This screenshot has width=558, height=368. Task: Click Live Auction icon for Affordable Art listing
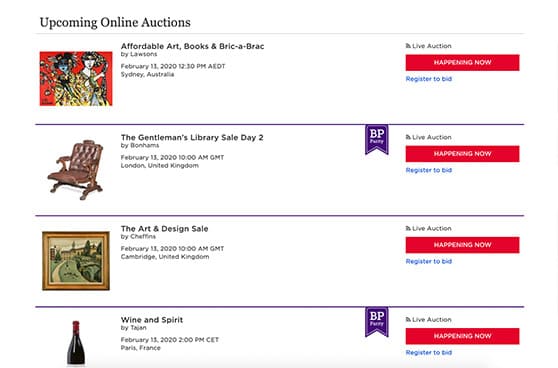point(408,46)
